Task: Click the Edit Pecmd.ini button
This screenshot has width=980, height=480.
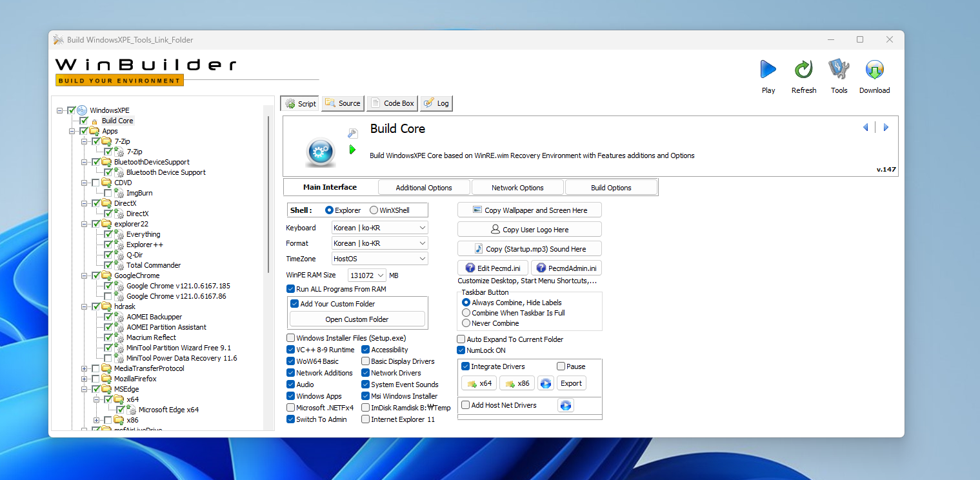Action: pyautogui.click(x=493, y=268)
